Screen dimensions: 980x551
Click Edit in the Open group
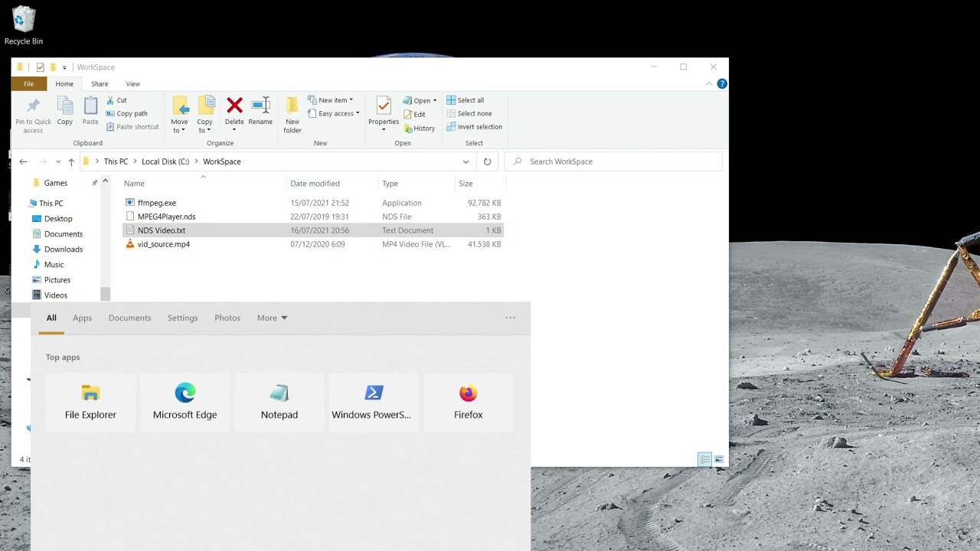coord(414,114)
